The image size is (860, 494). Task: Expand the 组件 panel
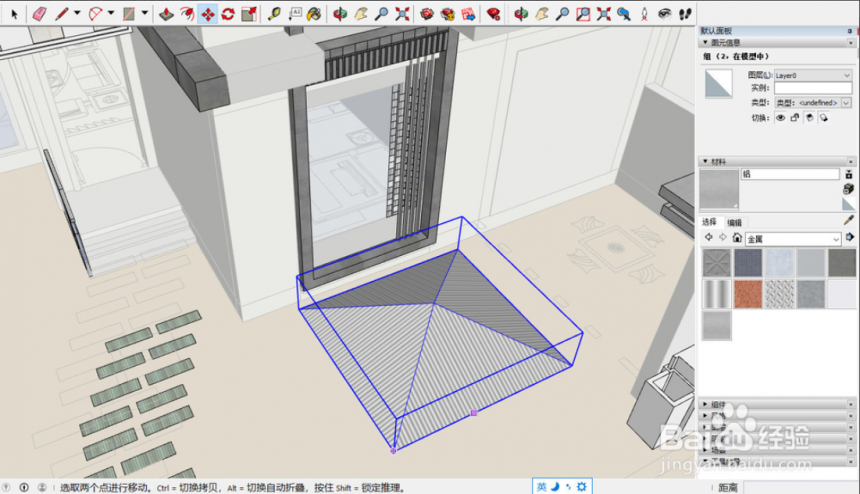click(705, 404)
